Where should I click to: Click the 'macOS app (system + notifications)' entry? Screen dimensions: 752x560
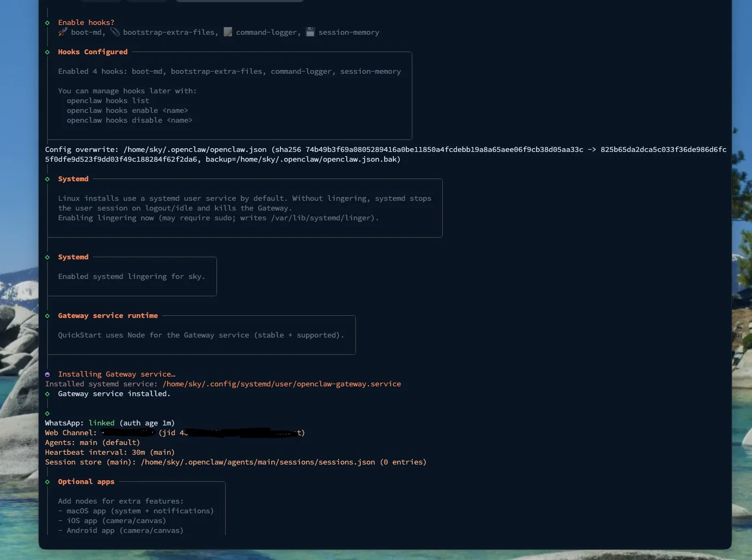point(136,511)
